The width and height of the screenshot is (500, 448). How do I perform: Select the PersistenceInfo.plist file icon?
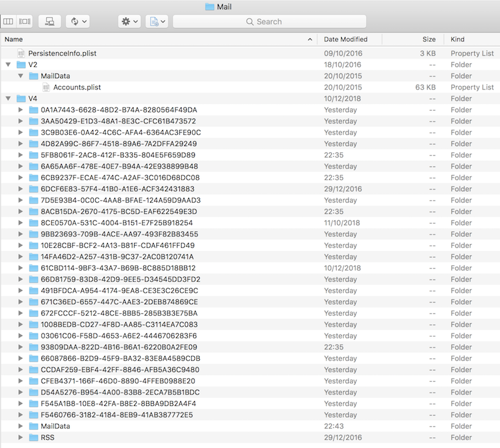point(21,53)
